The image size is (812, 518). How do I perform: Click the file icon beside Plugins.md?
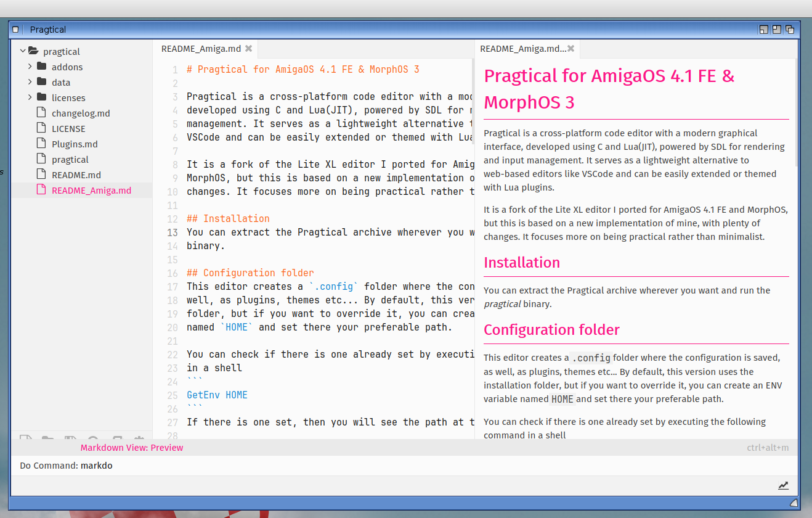coord(41,143)
